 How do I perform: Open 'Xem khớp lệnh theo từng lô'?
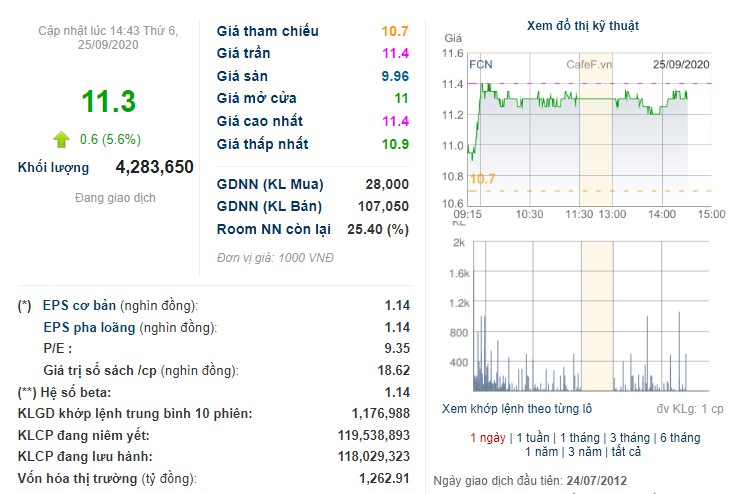pos(517,409)
